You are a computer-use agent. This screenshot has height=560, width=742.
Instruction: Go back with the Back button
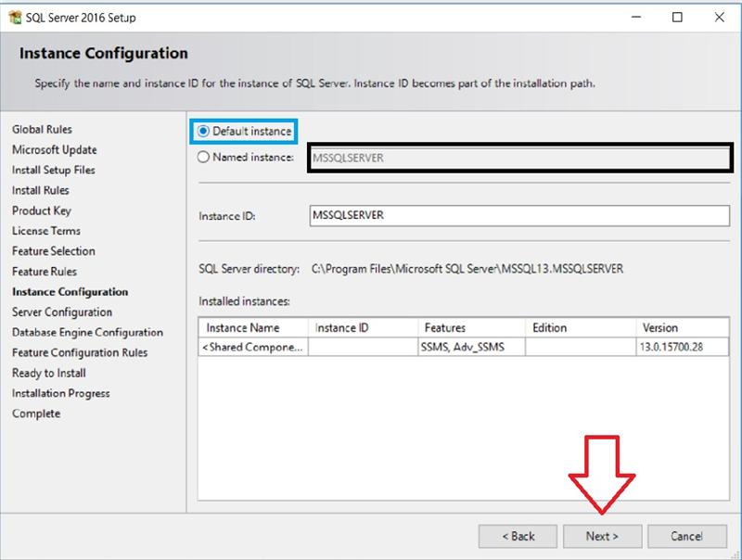pyautogui.click(x=518, y=536)
